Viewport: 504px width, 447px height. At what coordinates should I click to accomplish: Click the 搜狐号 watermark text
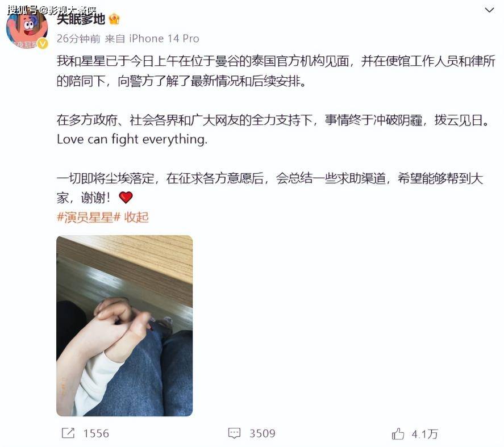(23, 10)
